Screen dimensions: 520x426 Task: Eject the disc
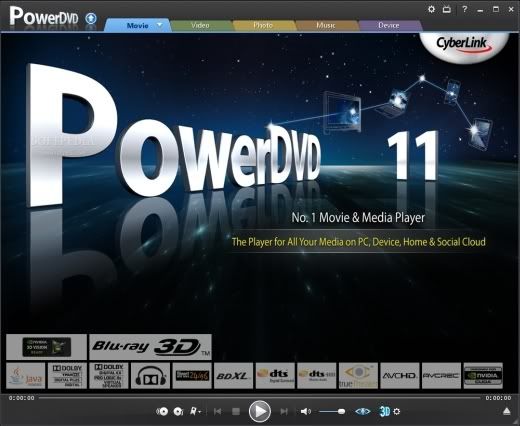[507, 412]
